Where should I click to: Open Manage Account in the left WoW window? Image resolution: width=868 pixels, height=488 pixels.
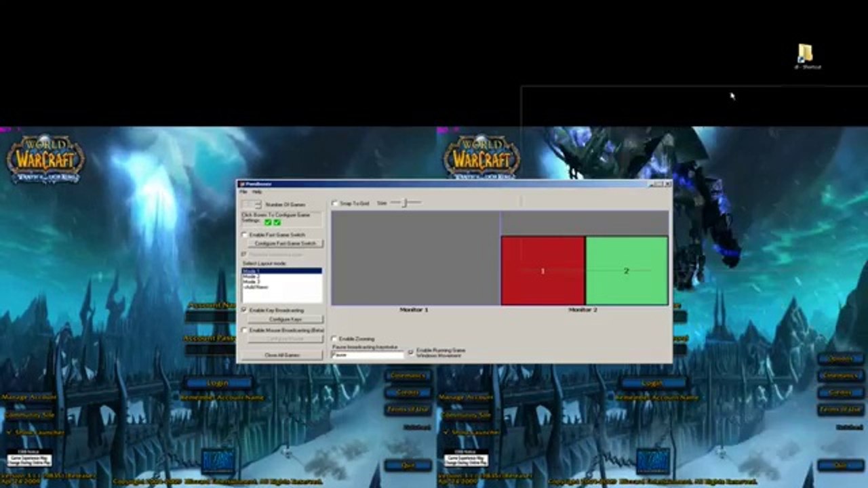pos(28,397)
